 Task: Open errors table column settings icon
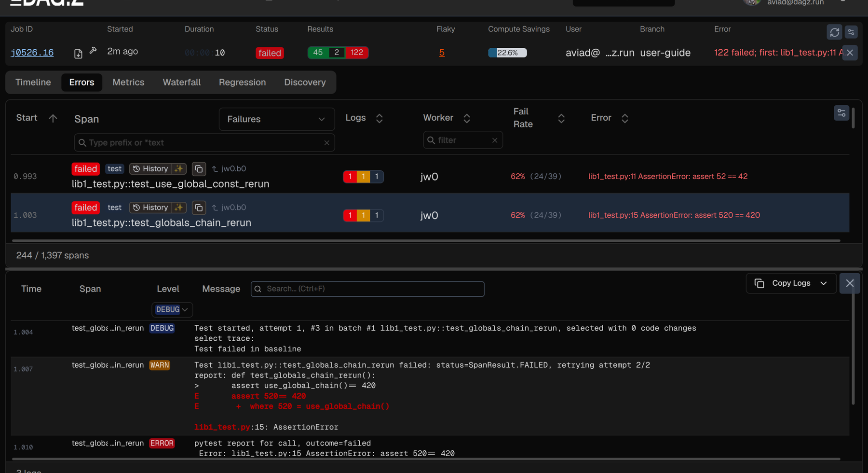[x=841, y=113]
